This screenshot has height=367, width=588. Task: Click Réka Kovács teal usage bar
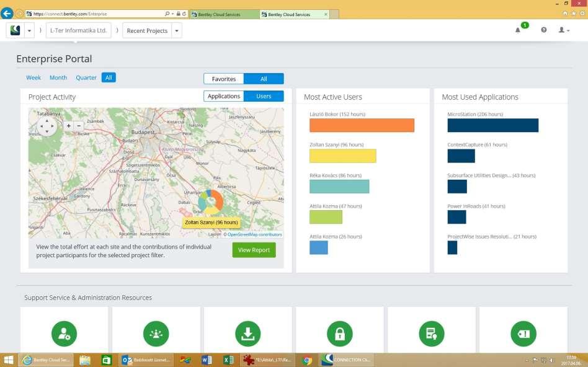pos(339,187)
